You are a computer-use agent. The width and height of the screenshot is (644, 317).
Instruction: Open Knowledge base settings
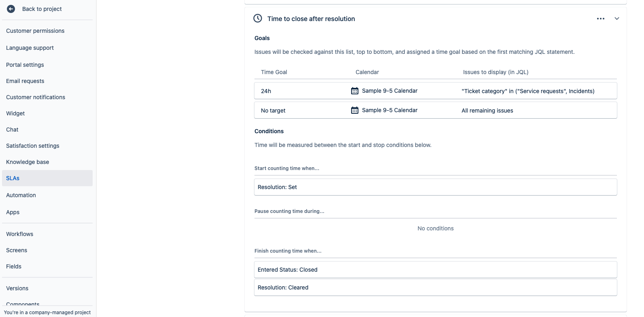28,162
